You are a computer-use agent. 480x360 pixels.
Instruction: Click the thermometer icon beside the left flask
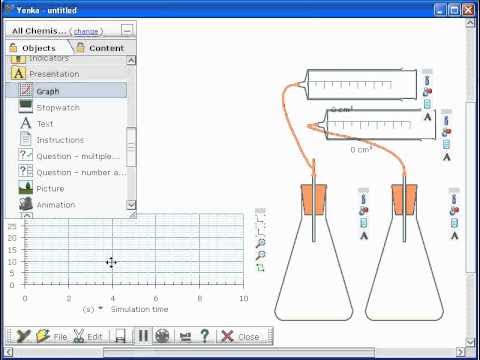[x=363, y=199]
